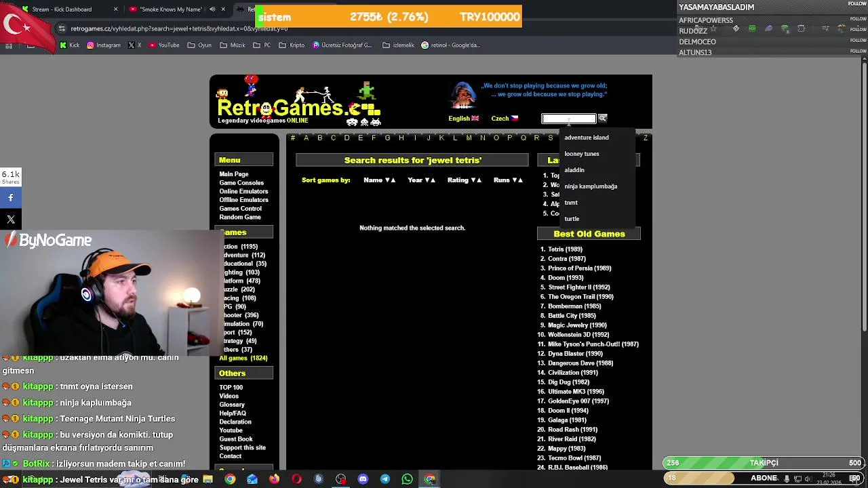Open the Guest Book page
This screenshot has height=488, width=868.
[236, 439]
